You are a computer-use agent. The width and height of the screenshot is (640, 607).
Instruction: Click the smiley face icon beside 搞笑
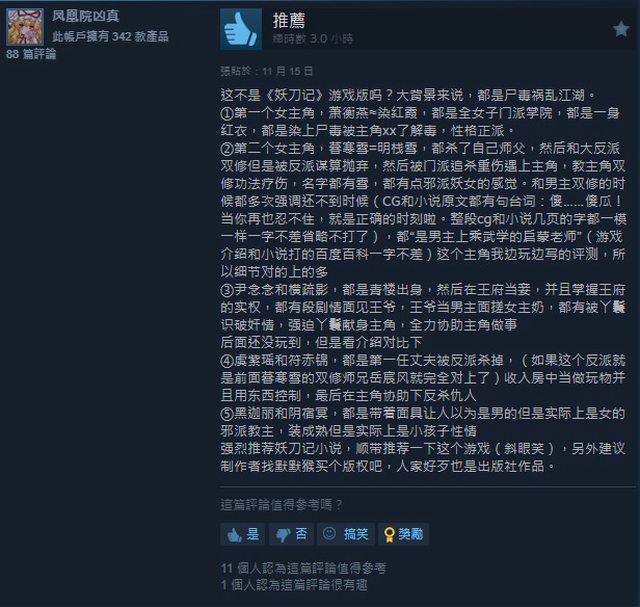tap(329, 533)
